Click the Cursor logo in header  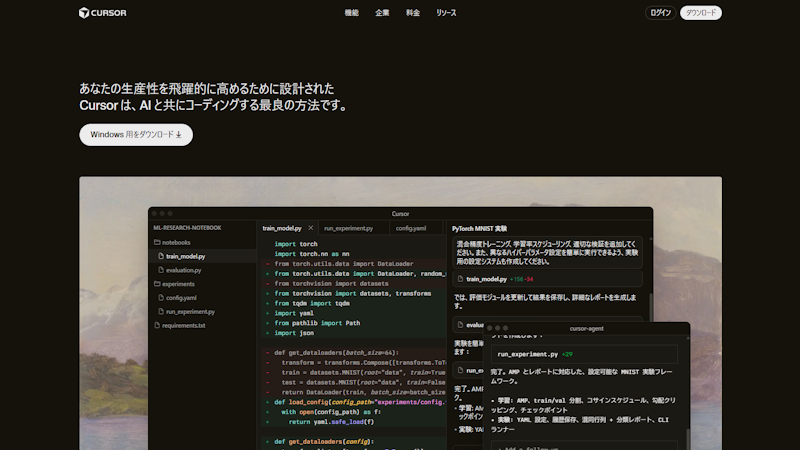[103, 13]
